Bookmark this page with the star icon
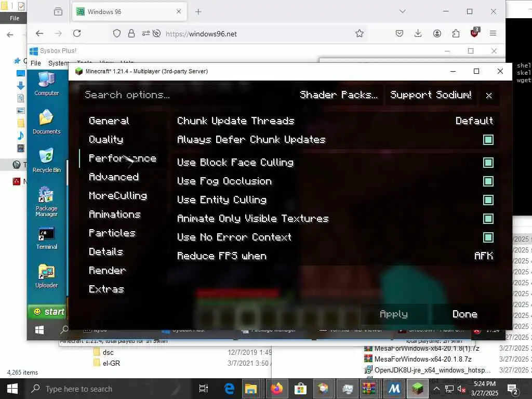The width and height of the screenshot is (532, 399). 360,33
